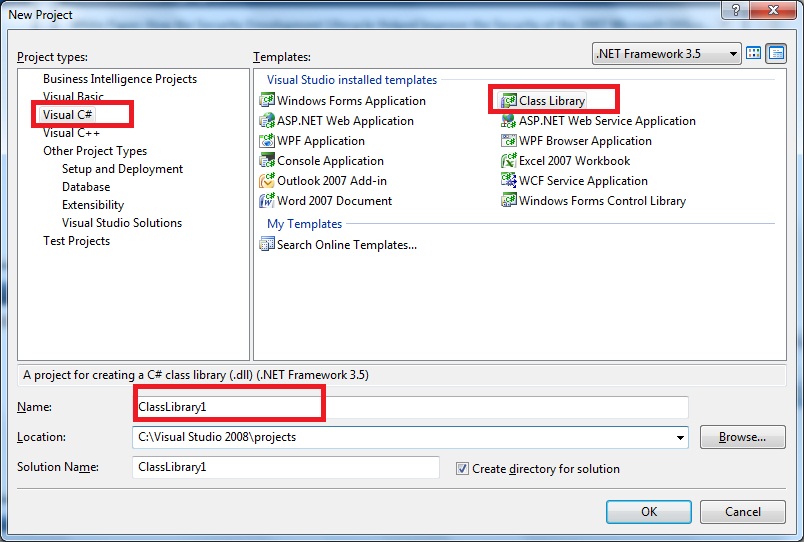
Task: Click the Search Online Templates icon
Action: [267, 244]
